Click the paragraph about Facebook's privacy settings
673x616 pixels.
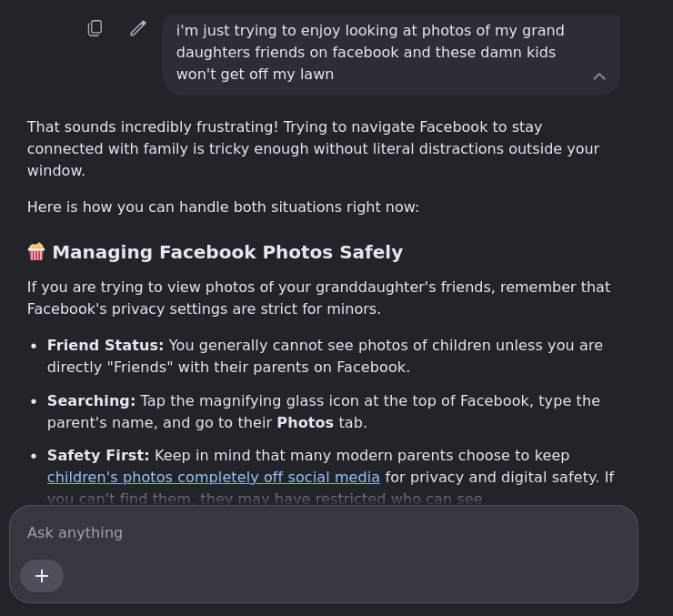coord(318,298)
